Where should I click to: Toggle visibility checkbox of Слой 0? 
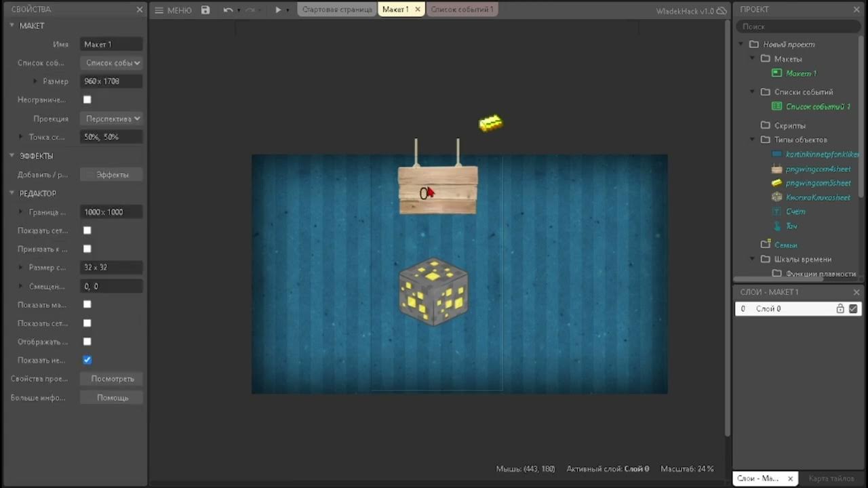coord(853,308)
